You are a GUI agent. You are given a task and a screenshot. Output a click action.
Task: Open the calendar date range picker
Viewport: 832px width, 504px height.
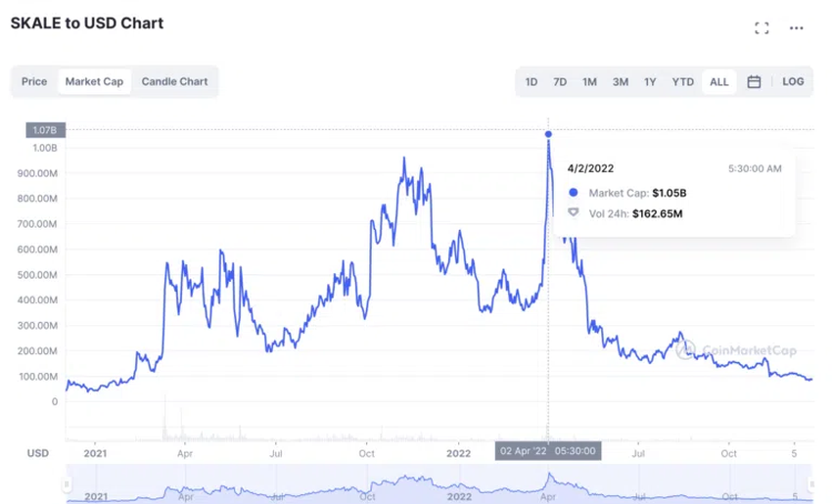(754, 82)
